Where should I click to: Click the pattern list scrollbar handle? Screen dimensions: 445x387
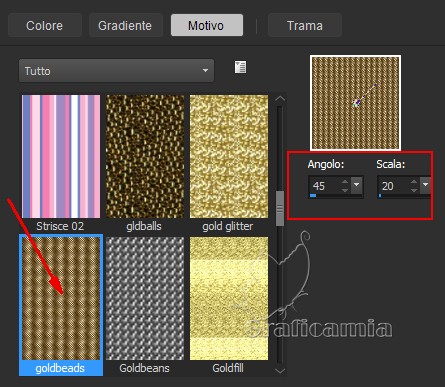tap(280, 208)
